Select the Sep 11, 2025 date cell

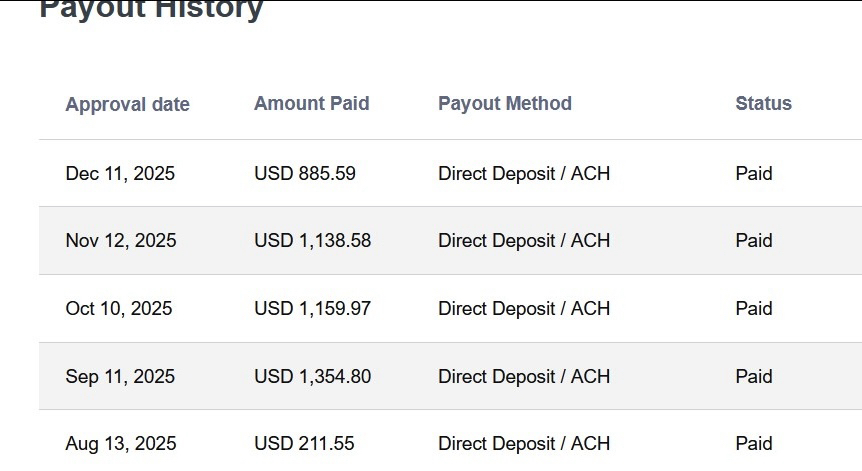tap(120, 376)
